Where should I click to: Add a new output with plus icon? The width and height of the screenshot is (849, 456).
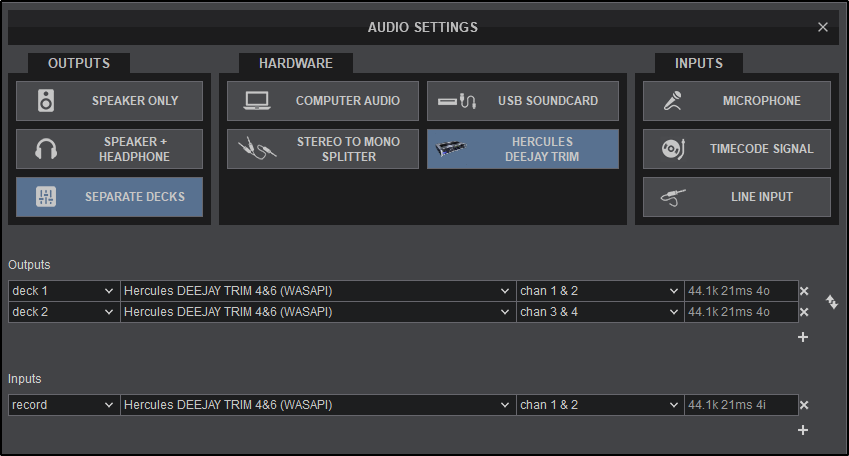click(803, 337)
